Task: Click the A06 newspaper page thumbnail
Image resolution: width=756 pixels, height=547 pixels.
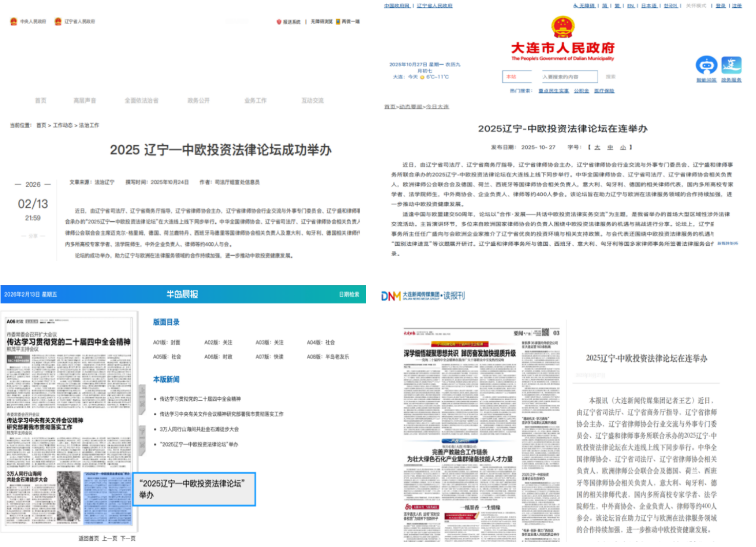Action: pos(69,421)
